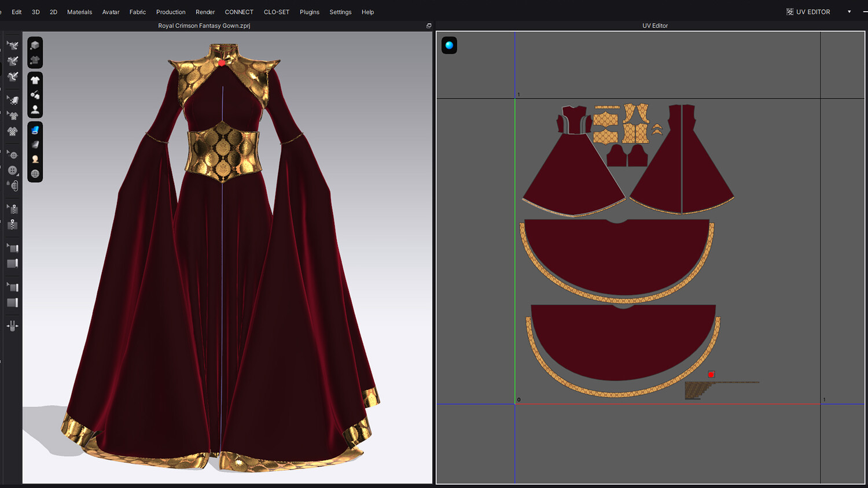Select the Edit Texture tool with checkered fabric
The height and width of the screenshot is (488, 868).
pos(12,100)
